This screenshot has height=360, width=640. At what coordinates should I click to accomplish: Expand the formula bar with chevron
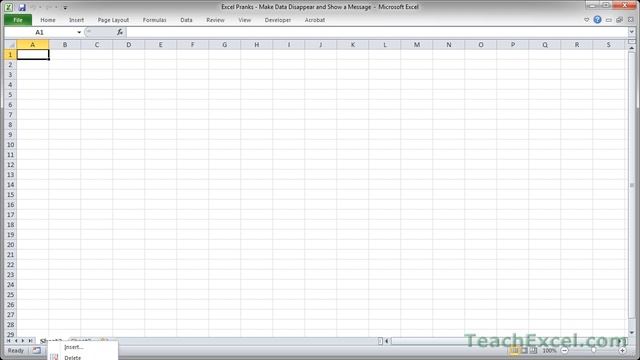(x=631, y=32)
